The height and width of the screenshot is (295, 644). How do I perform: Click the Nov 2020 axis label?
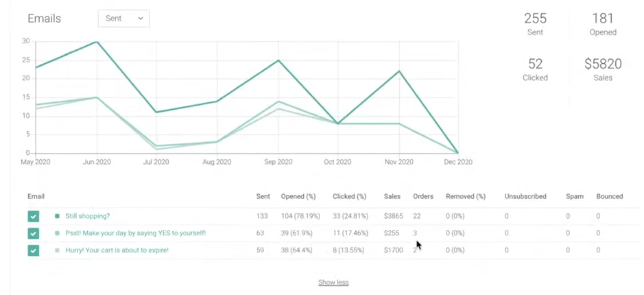(398, 162)
